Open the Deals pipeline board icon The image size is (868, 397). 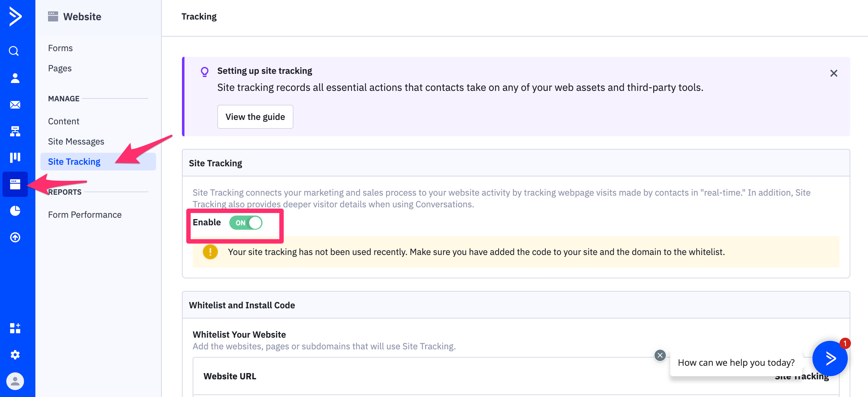click(x=15, y=157)
